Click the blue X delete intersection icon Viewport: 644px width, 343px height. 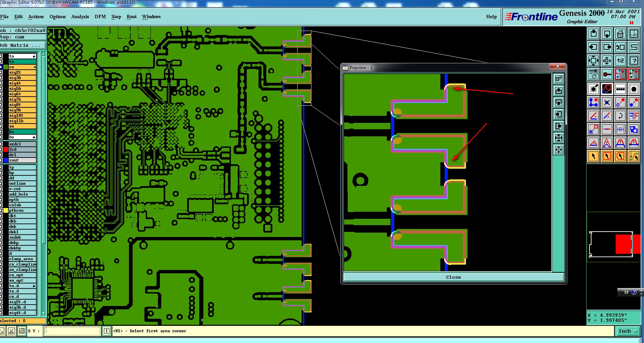coord(607,102)
